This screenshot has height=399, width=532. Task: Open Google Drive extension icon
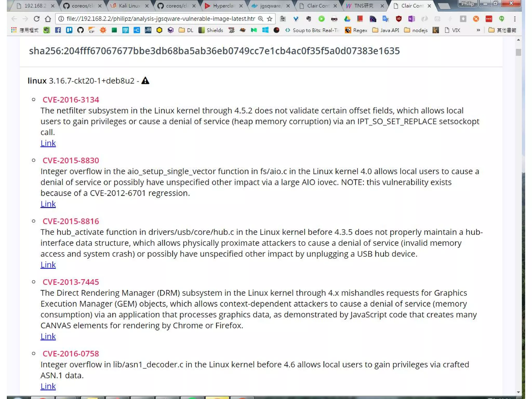point(347,19)
